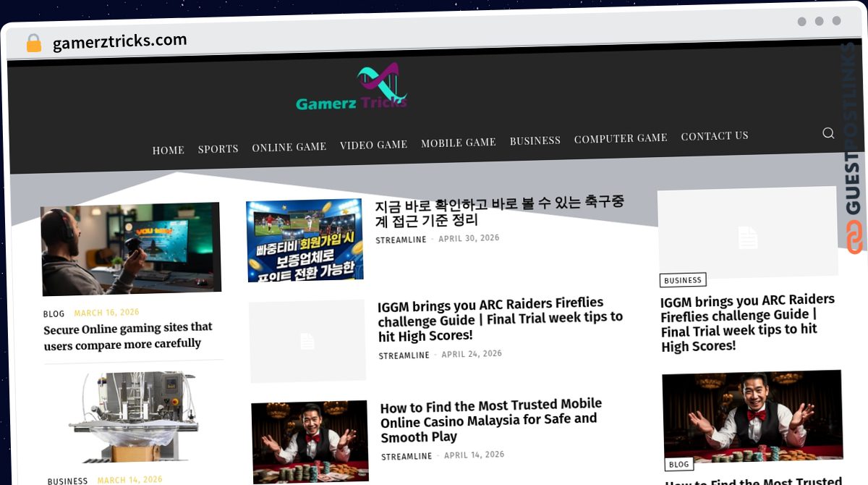Open the Korean soccer streaming article title
The width and height of the screenshot is (868, 485).
pos(500,211)
